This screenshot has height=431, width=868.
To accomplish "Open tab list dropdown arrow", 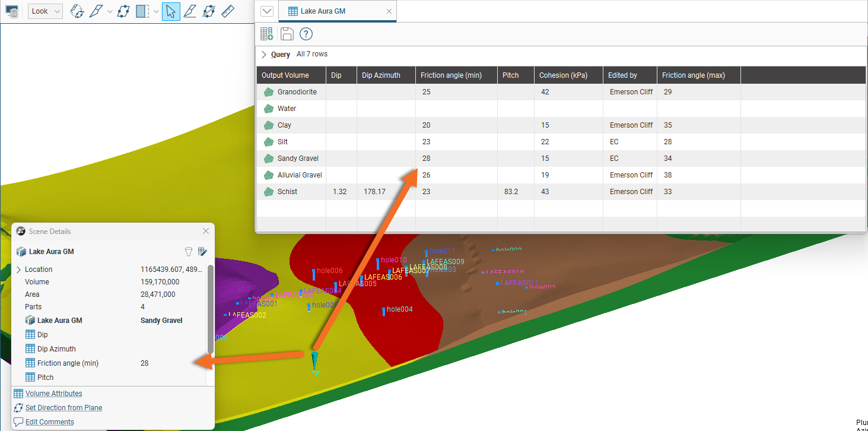I will pyautogui.click(x=266, y=11).
